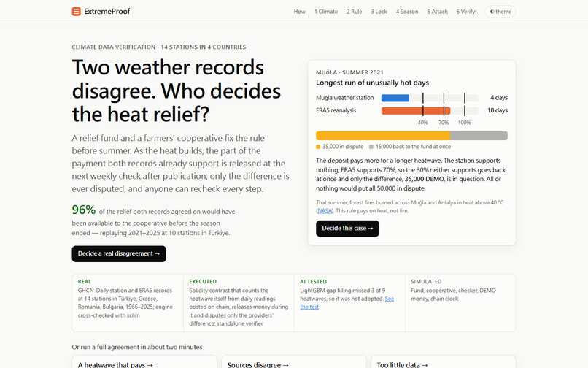Open the Too little data card
The height and width of the screenshot is (368, 588).
[x=444, y=362]
